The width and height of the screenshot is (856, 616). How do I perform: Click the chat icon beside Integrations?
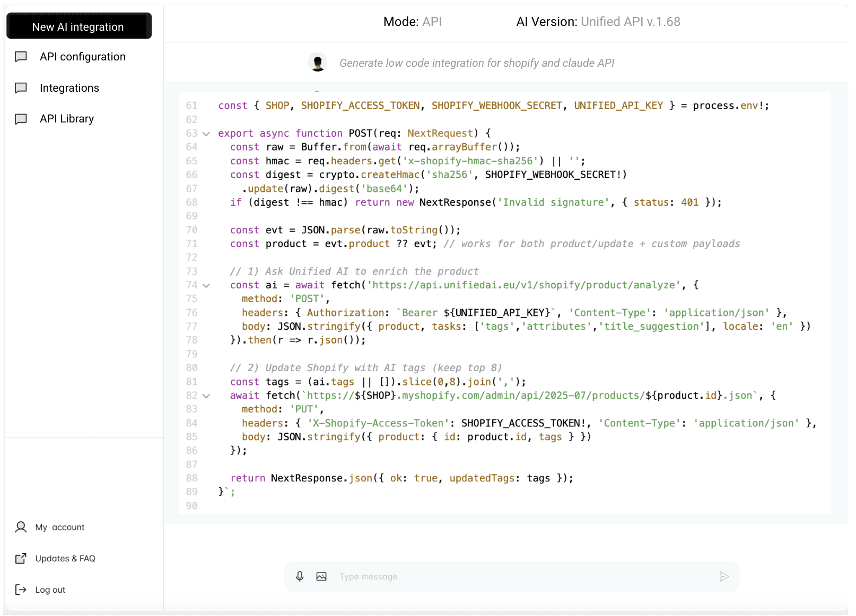21,88
